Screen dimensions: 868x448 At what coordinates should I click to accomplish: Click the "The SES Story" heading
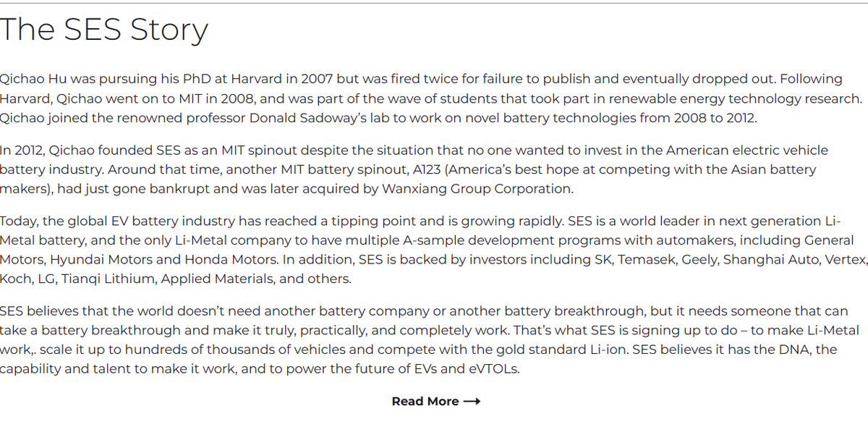click(x=104, y=30)
